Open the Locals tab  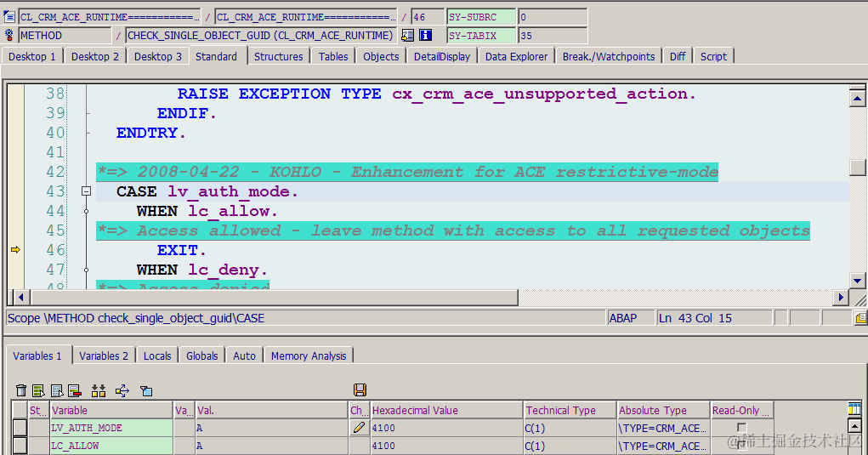pos(157,355)
